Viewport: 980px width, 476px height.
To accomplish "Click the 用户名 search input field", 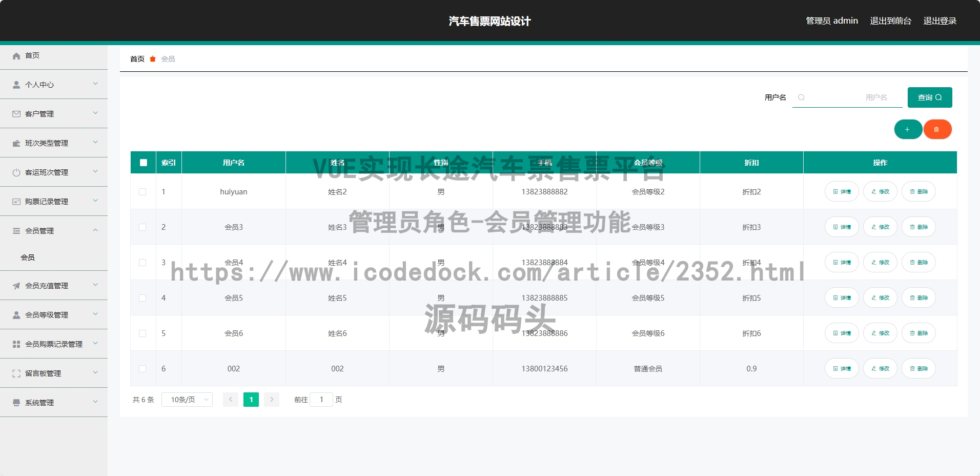I will coord(847,97).
